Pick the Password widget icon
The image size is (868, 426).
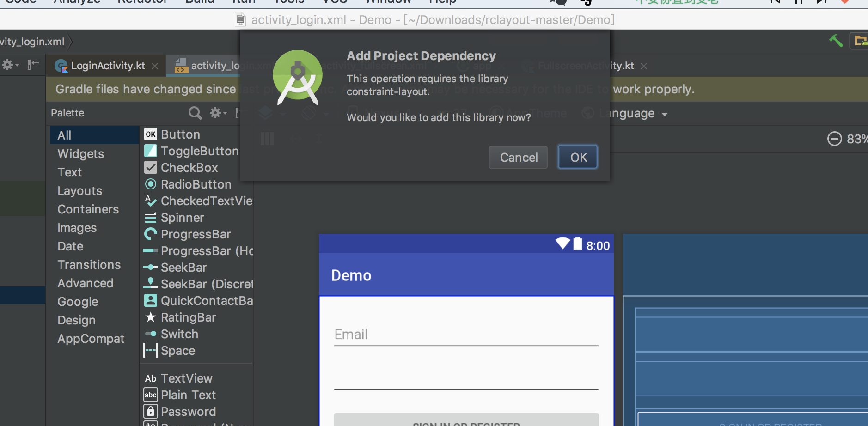click(151, 411)
